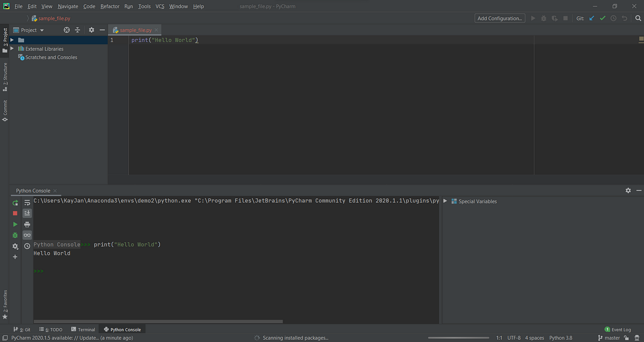Change UTF-8 file encoding
The height and width of the screenshot is (342, 644).
click(514, 338)
